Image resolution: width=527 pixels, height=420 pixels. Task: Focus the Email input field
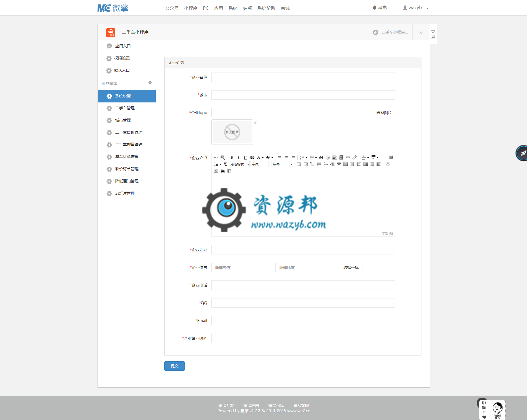(303, 321)
